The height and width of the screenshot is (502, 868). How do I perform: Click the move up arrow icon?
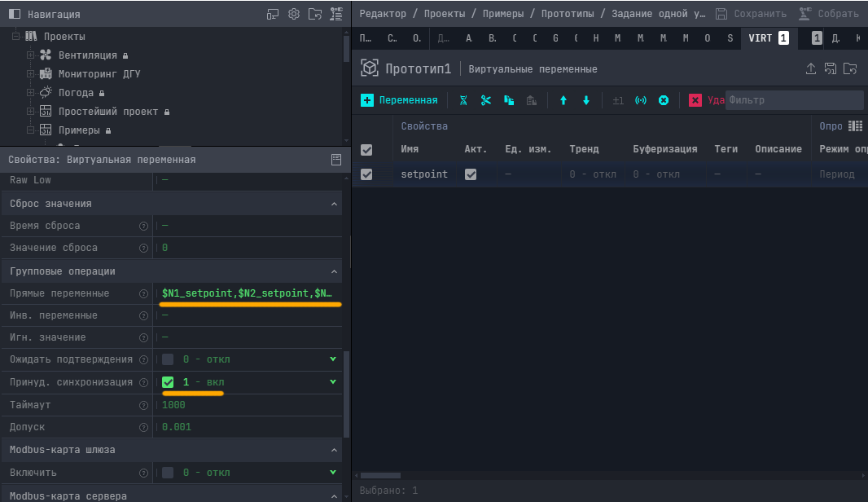[x=563, y=100]
